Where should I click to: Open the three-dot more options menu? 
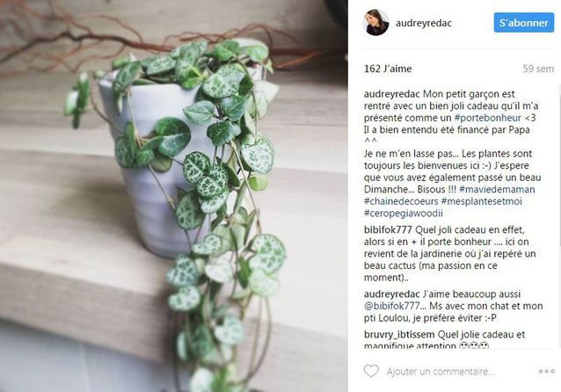(x=546, y=372)
